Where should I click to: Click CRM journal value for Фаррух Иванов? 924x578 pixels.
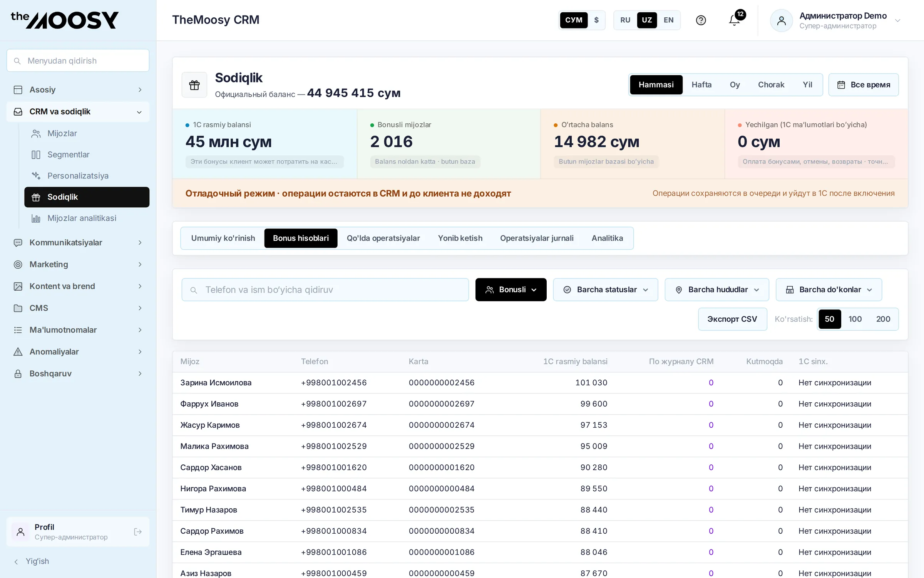pyautogui.click(x=711, y=404)
